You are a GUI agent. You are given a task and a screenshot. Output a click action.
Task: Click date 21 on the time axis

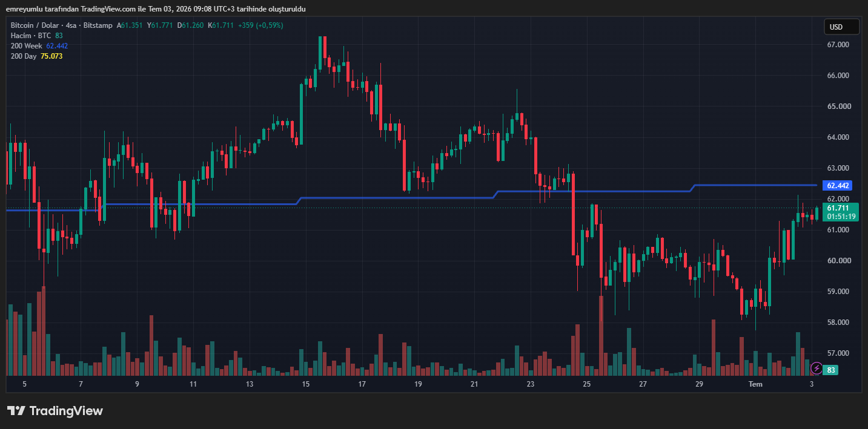[x=474, y=384]
